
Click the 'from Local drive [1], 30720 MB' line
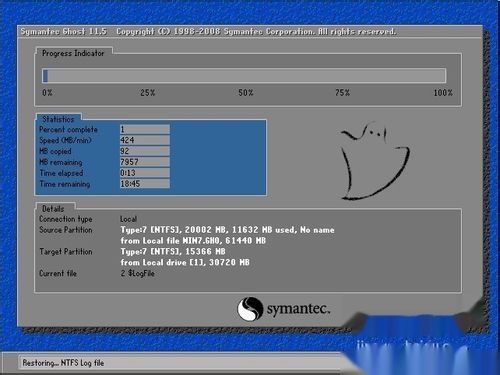coord(185,262)
